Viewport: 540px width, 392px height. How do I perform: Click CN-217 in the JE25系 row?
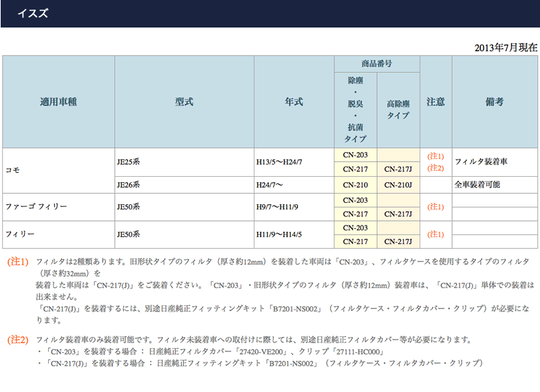(356, 169)
